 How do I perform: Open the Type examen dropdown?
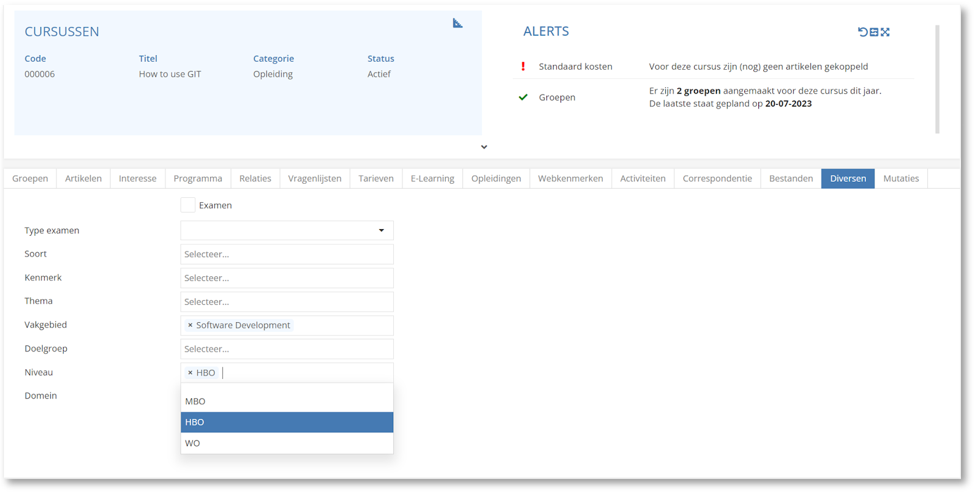pos(287,230)
